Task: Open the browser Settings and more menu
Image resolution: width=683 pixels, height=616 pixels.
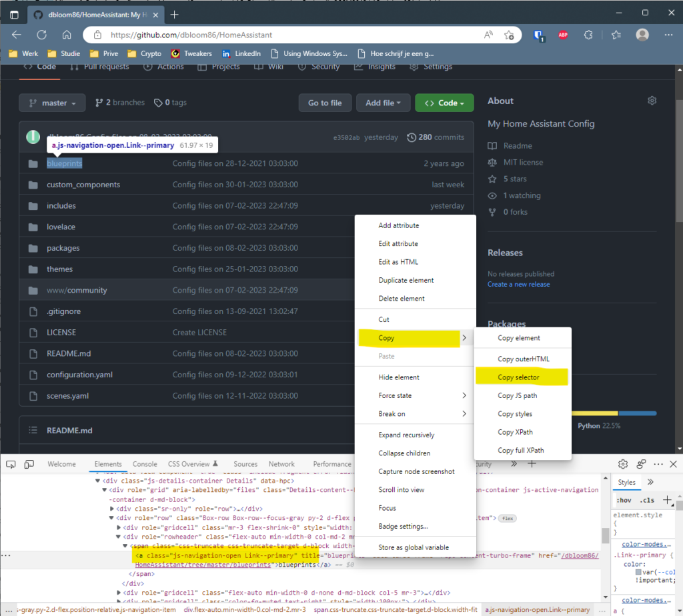Action: 668,35
